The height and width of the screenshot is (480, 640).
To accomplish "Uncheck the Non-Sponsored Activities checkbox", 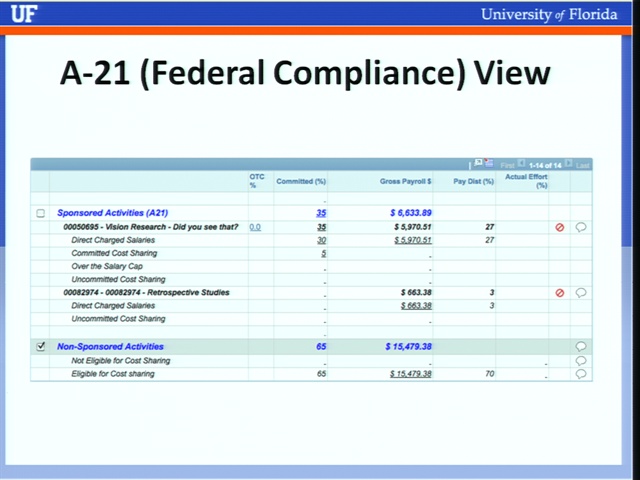I will pos(40,347).
